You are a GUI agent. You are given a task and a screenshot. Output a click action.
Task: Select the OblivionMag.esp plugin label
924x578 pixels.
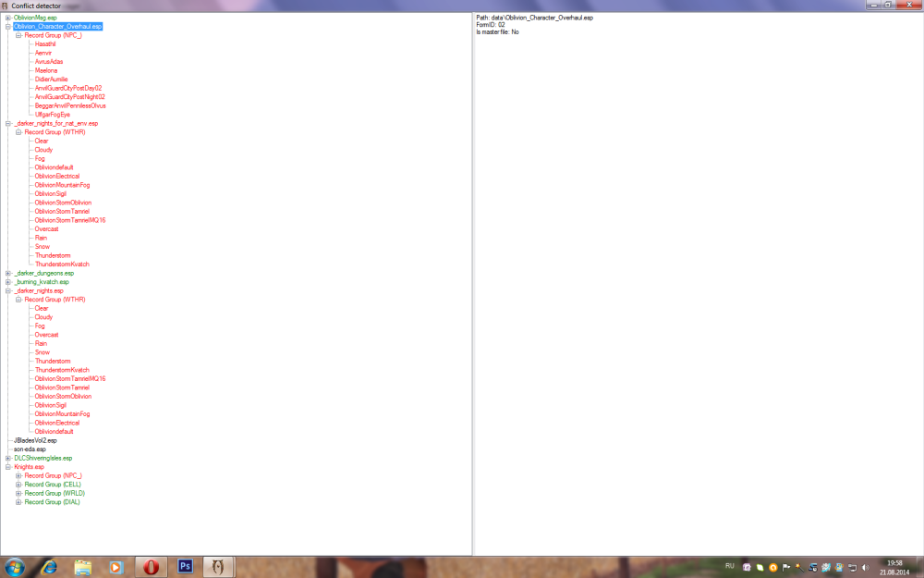tap(35, 18)
